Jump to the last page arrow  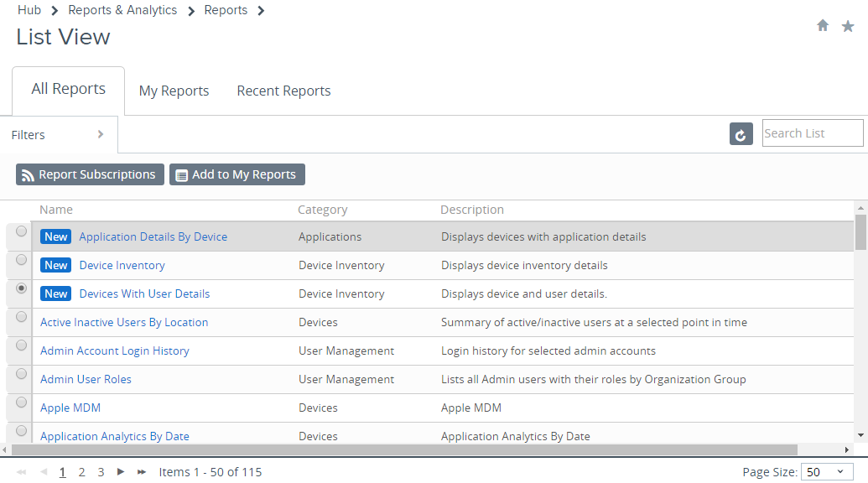141,472
